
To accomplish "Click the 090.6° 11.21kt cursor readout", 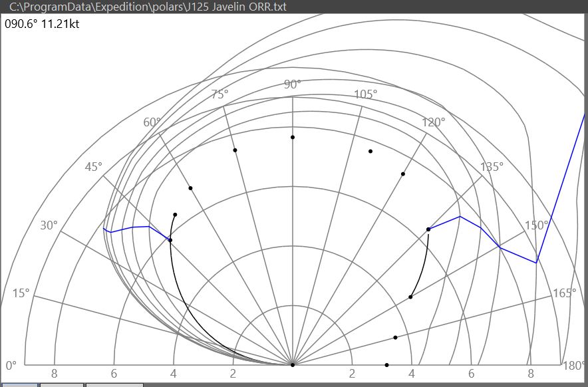I will [42, 24].
